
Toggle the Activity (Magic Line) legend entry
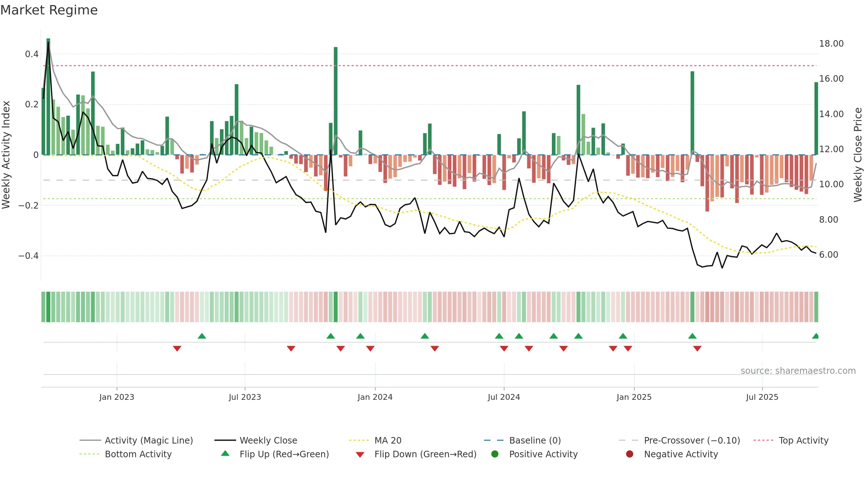click(x=136, y=440)
